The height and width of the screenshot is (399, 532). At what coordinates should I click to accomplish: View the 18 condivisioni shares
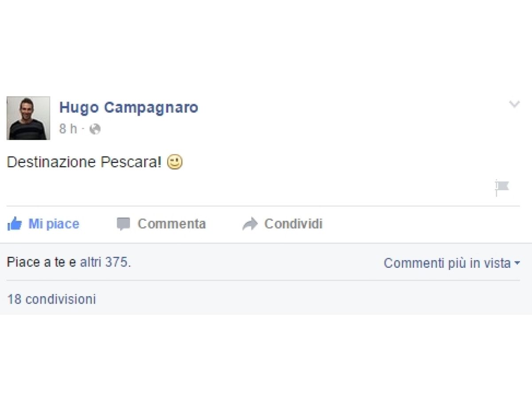51,299
